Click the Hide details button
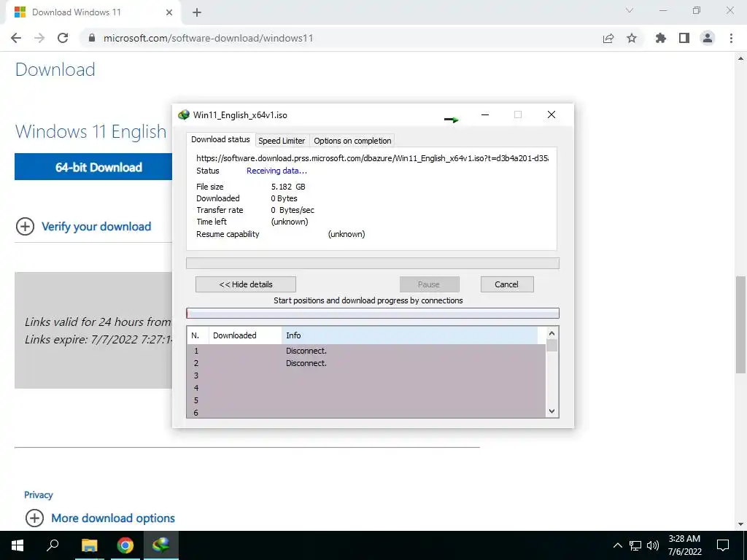 (246, 284)
